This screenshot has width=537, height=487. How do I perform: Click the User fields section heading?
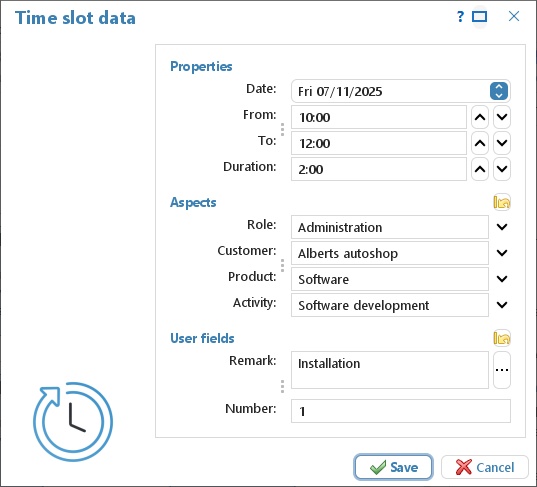202,338
